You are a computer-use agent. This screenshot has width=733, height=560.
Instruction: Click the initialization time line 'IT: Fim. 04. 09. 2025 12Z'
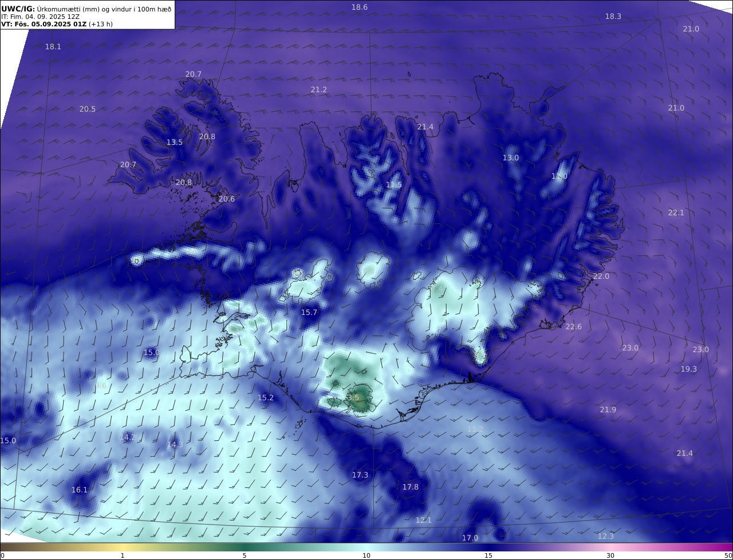(x=40, y=17)
